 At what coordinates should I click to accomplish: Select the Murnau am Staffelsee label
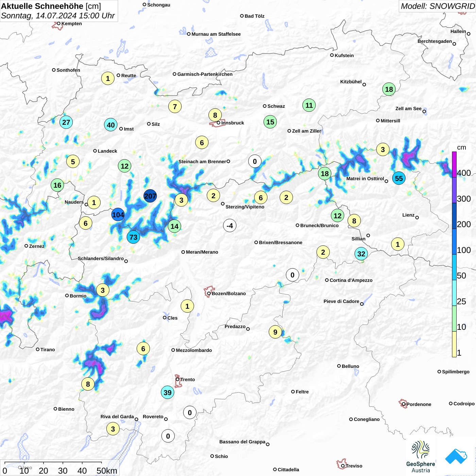216,34
